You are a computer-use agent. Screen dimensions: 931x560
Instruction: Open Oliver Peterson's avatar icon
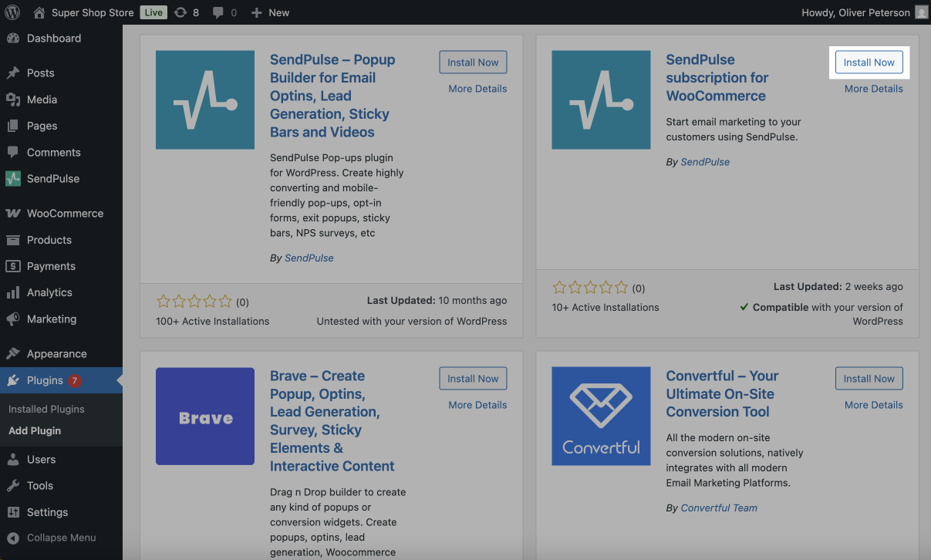point(922,12)
